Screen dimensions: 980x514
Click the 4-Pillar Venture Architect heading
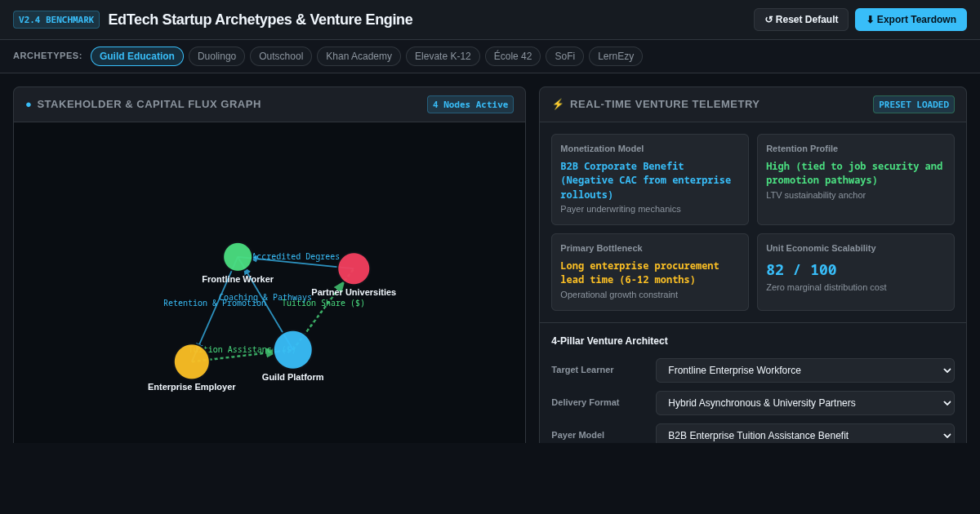tap(609, 341)
